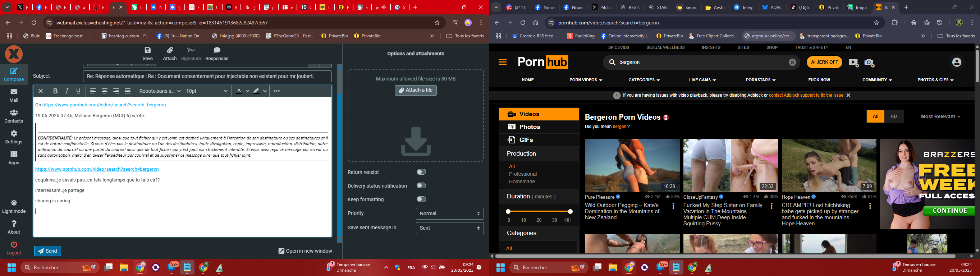Open the Shop link in top site bar
The image size is (980, 276).
772,47
